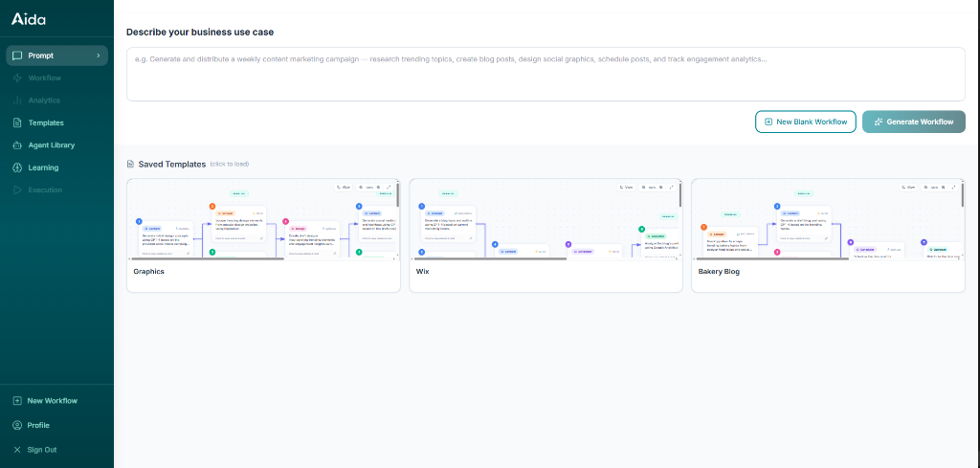Click the Wix preview vertical scrollbar

pyautogui.click(x=680, y=195)
